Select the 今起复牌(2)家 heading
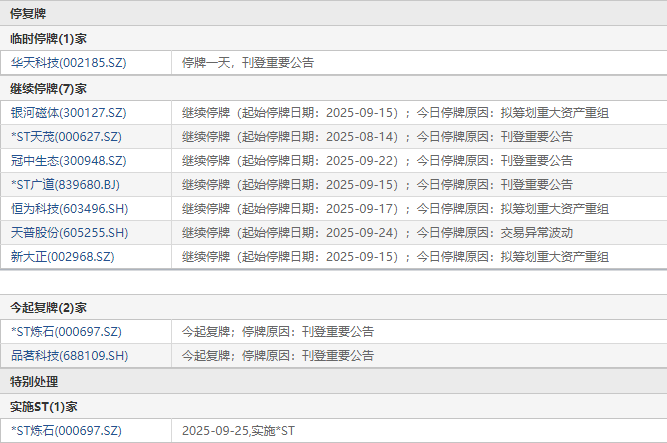667x443 pixels. point(48,307)
